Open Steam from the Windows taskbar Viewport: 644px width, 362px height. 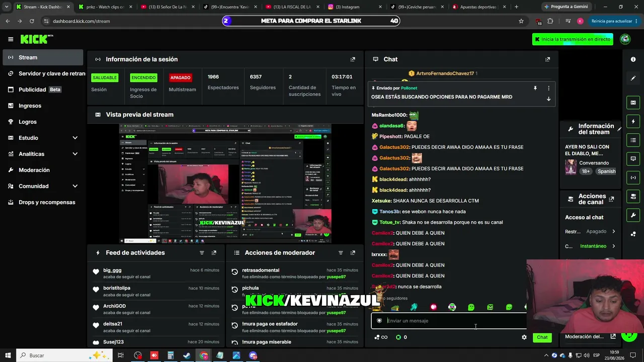[x=187, y=355]
